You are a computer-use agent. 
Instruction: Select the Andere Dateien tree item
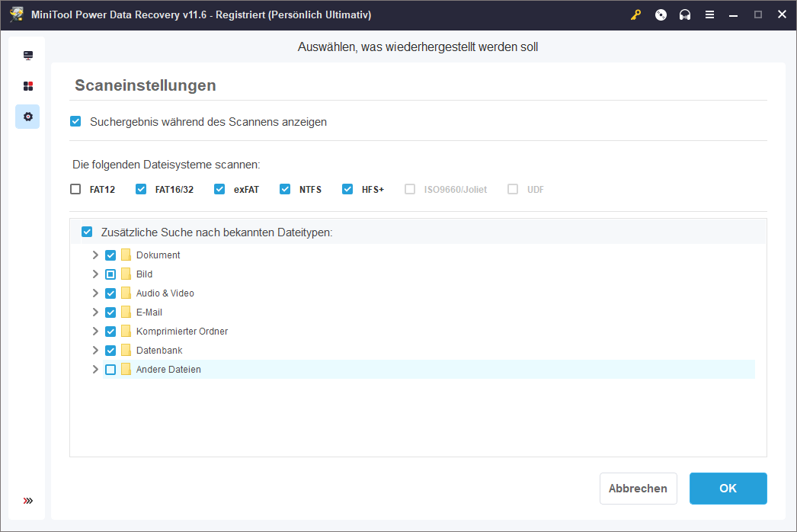point(168,370)
